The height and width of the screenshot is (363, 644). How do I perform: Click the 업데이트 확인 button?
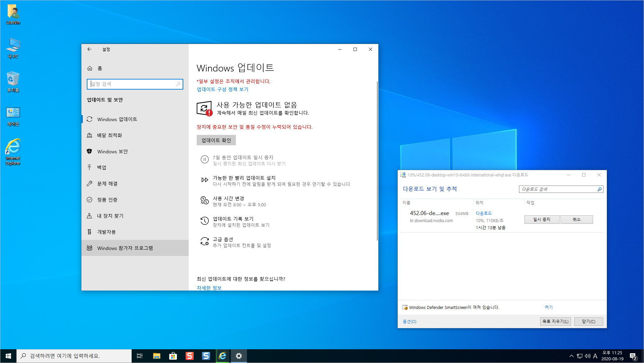click(216, 141)
